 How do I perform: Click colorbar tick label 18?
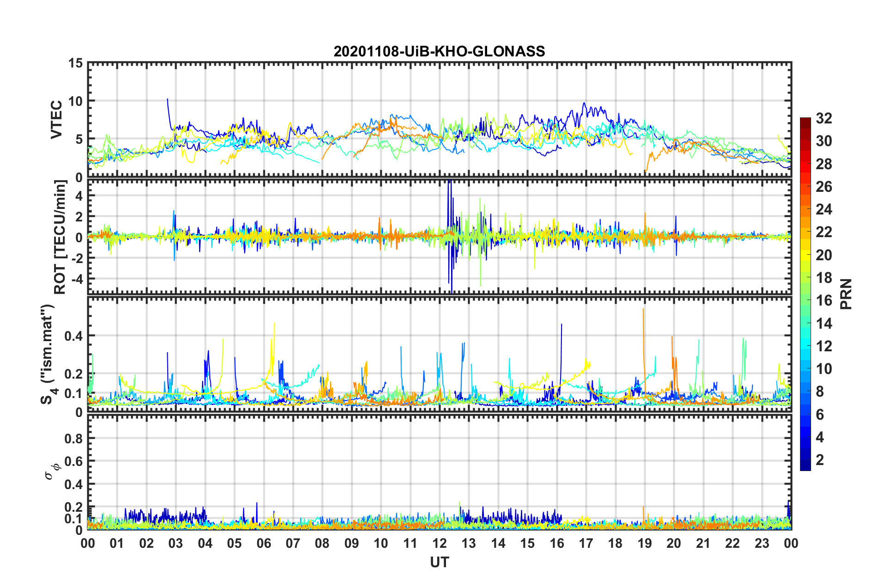click(x=824, y=278)
